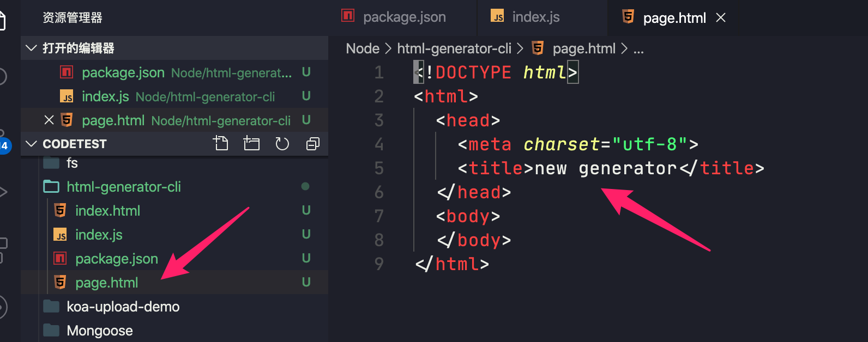This screenshot has height=342, width=868.
Task: Open index.js in the file tree
Action: [174, 234]
